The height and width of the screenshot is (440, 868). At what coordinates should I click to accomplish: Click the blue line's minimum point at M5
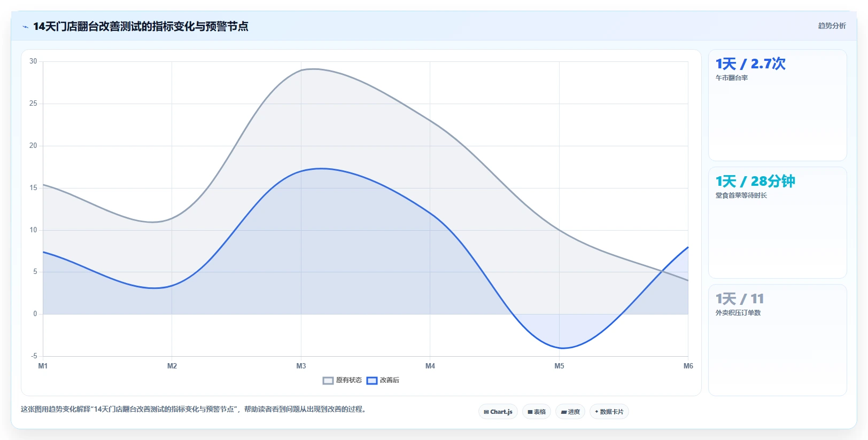559,348
